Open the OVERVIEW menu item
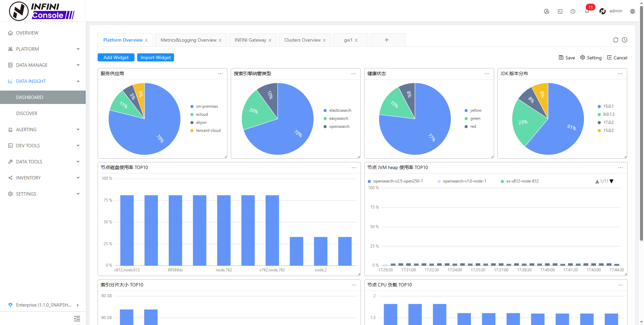This screenshot has width=644, height=325. tap(43, 33)
